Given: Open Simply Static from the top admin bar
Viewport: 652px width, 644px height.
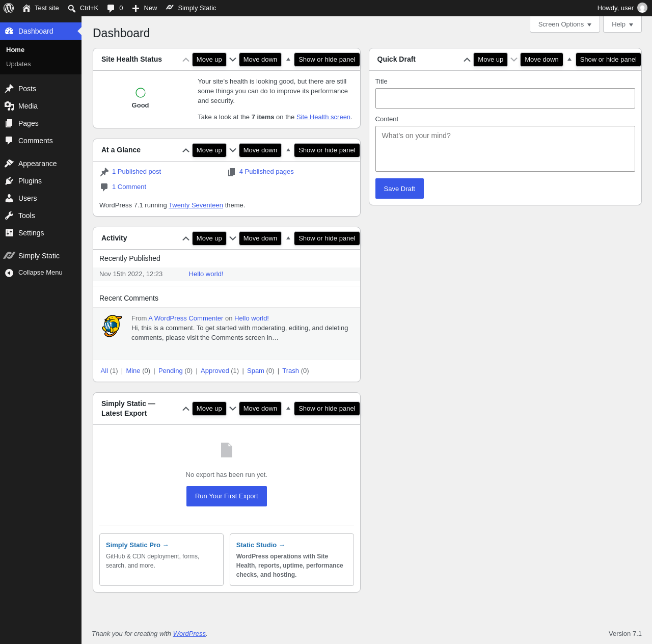Looking at the screenshot, I should click(x=191, y=8).
